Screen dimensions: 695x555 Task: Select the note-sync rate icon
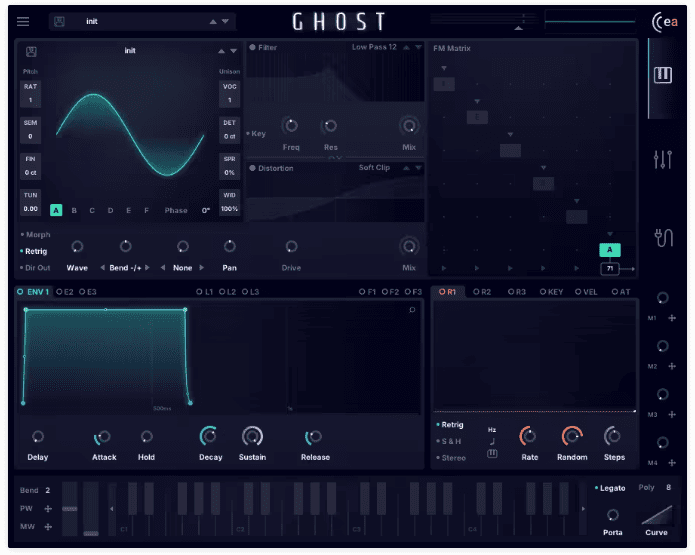point(492,441)
